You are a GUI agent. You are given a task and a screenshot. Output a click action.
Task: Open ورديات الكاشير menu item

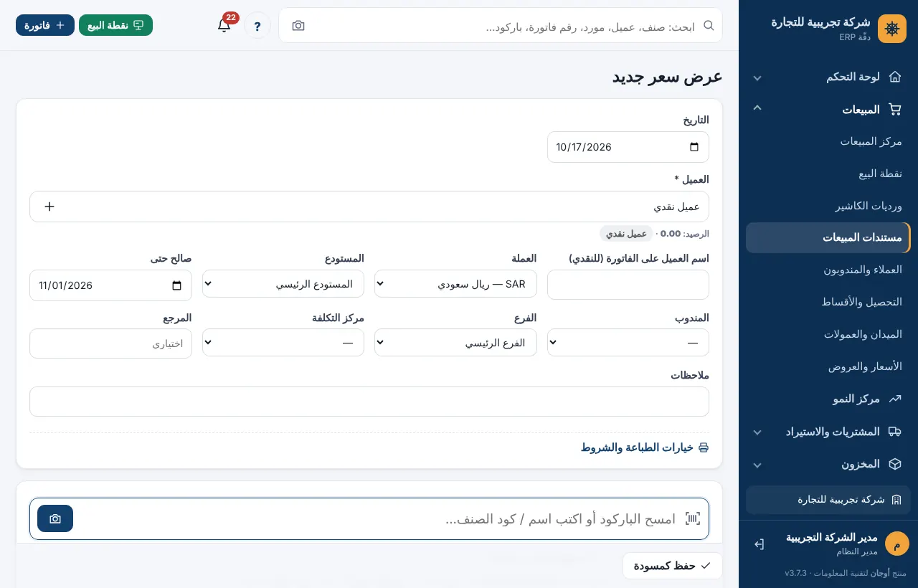click(828, 206)
